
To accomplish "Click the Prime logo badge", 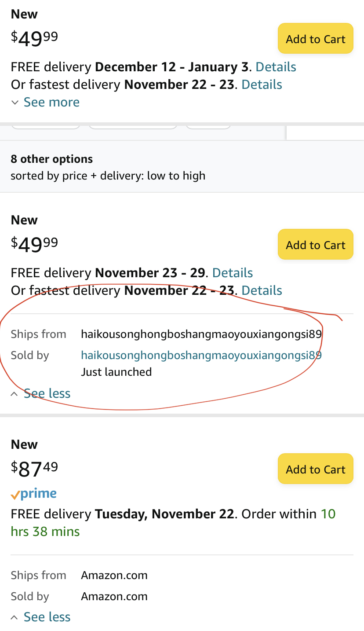I will (x=34, y=494).
